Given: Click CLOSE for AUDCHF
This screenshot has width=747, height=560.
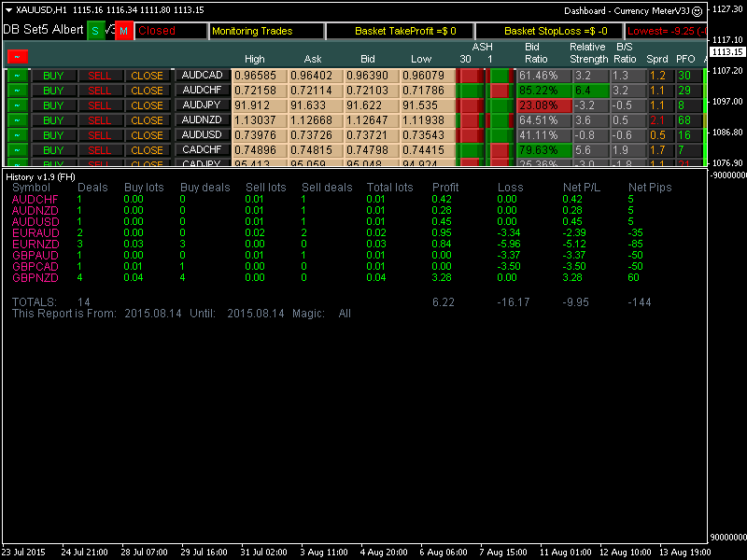Looking at the screenshot, I should [x=147, y=91].
